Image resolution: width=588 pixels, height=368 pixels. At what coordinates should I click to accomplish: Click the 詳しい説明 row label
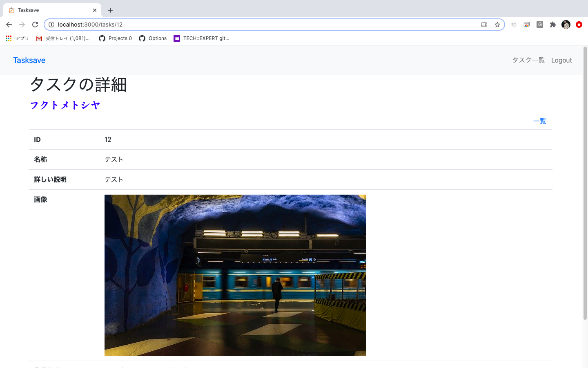50,180
